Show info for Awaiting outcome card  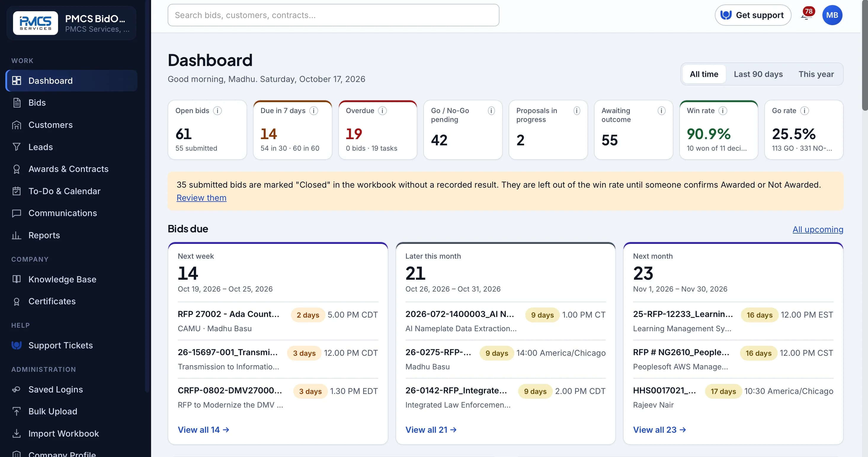[x=662, y=111]
